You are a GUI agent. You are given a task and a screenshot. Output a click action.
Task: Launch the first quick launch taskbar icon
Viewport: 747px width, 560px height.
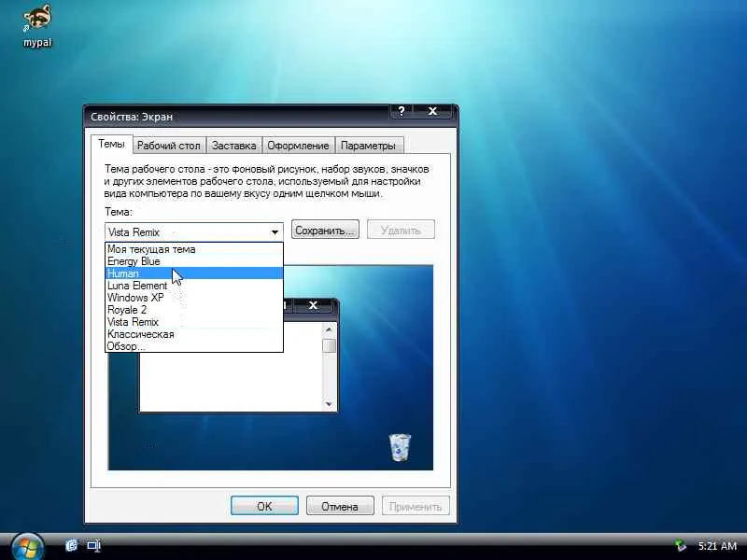[72, 545]
